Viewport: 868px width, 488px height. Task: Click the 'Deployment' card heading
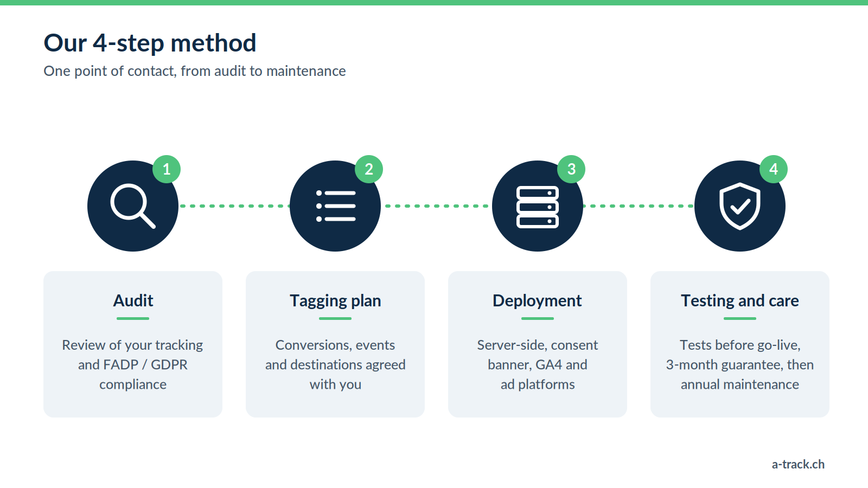(x=537, y=301)
